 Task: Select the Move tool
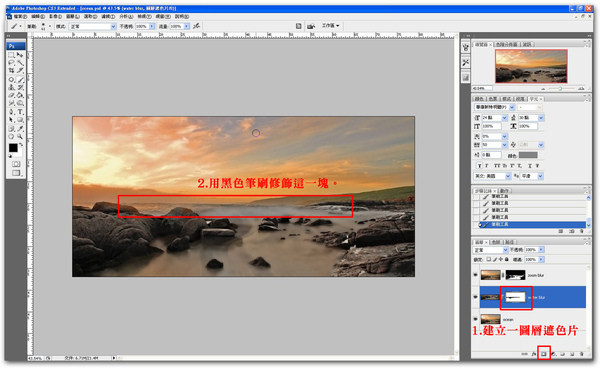20,55
